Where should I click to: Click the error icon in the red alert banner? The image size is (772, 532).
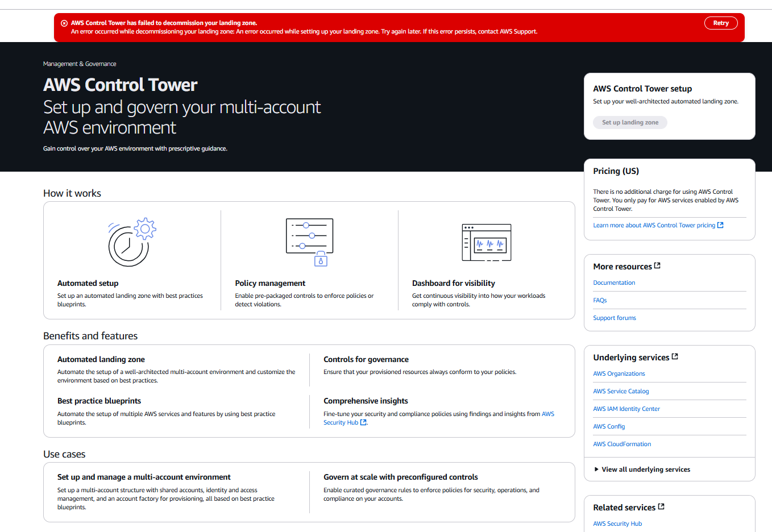(x=64, y=23)
